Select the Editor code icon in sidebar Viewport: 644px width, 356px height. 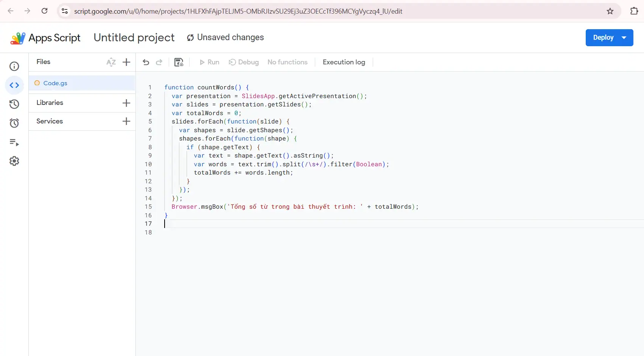coord(14,85)
